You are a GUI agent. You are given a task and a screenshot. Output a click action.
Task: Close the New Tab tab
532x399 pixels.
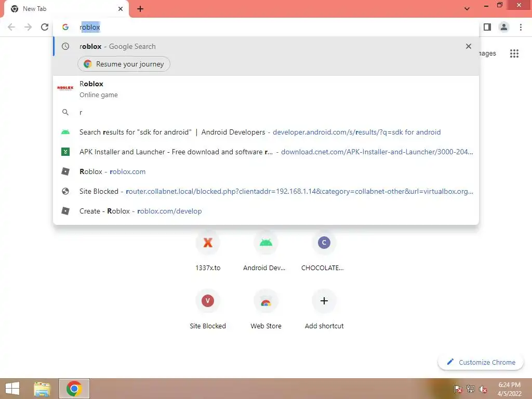click(x=121, y=9)
